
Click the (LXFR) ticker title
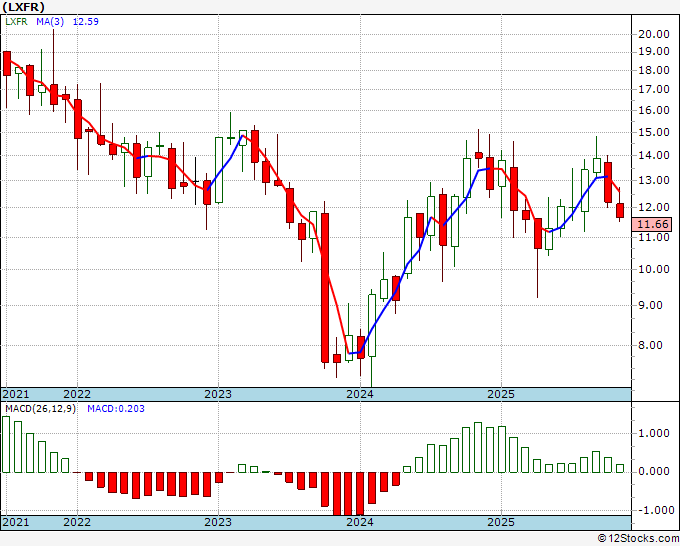pyautogui.click(x=22, y=6)
